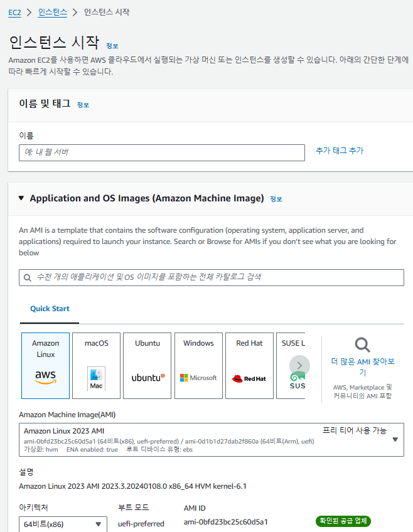
Task: Select the Quick Start tab
Action: click(x=50, y=309)
